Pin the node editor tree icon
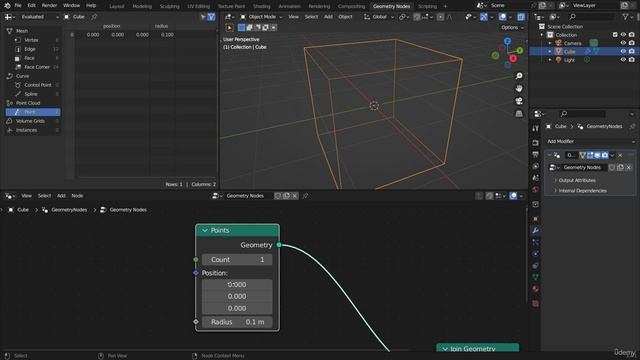The height and width of the screenshot is (360, 640). [305, 196]
